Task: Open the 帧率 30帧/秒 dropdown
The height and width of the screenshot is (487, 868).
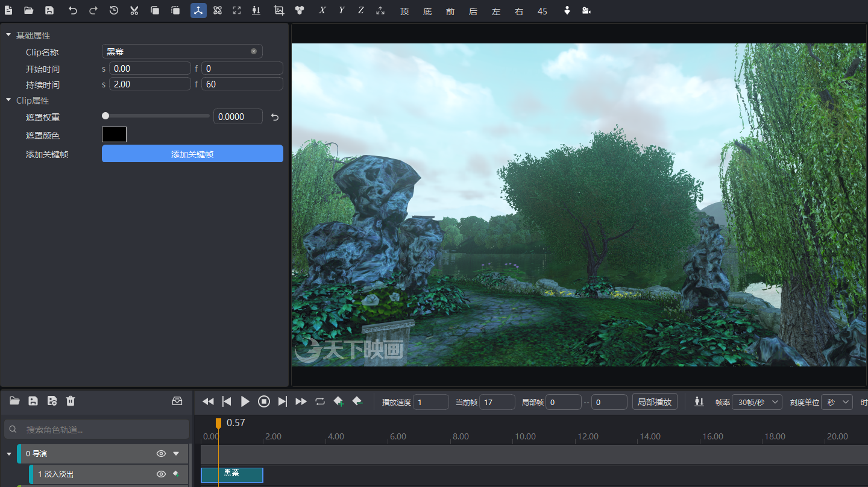Action: click(x=757, y=402)
